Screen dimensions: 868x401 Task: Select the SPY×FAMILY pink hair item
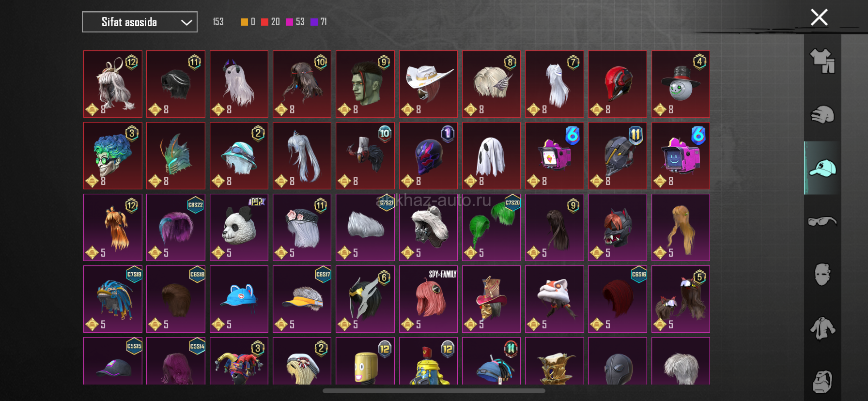(x=428, y=299)
